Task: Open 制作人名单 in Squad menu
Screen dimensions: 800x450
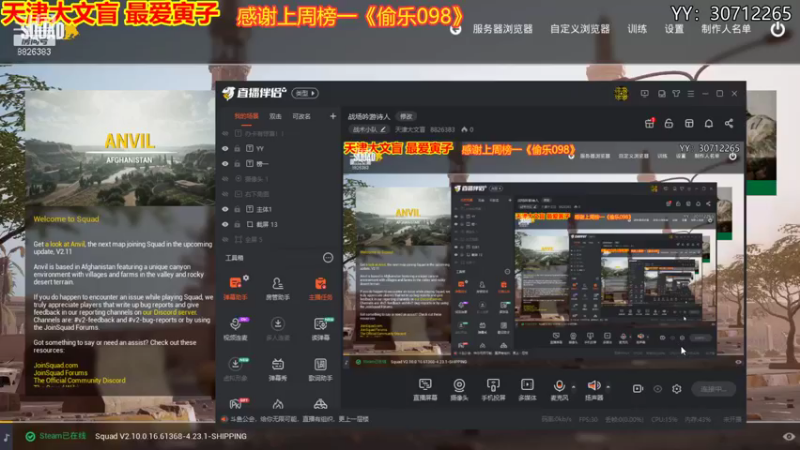Action: tap(726, 29)
